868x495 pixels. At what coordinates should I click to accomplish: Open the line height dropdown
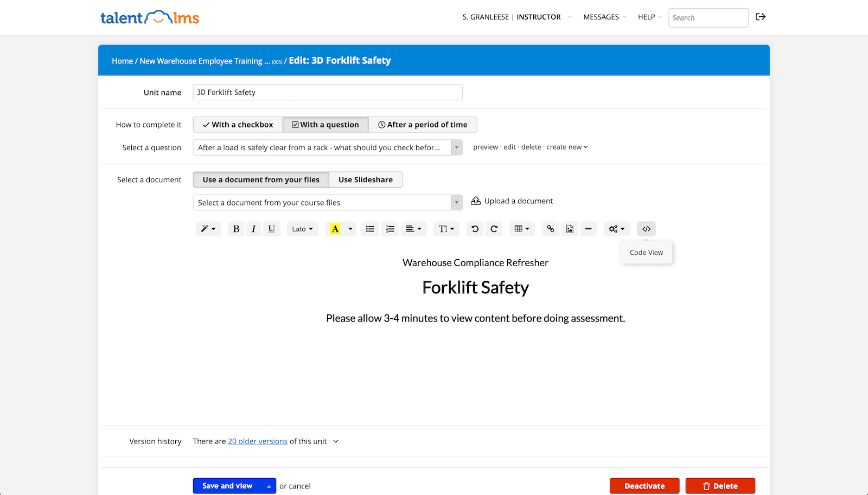pyautogui.click(x=446, y=229)
